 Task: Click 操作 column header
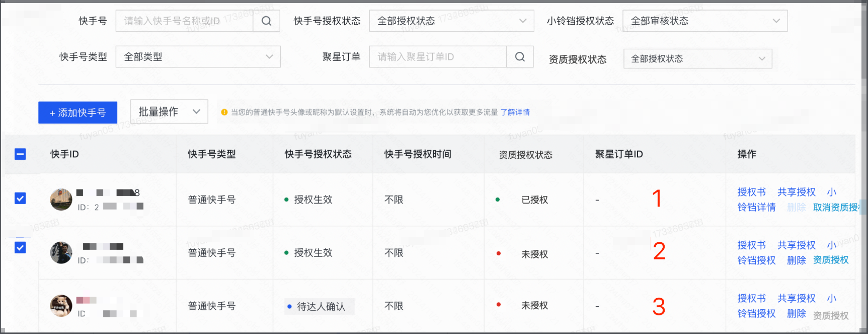pos(747,154)
